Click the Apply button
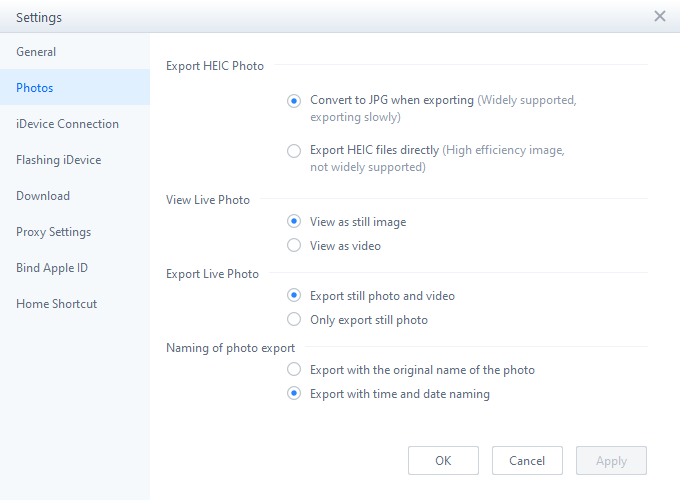The width and height of the screenshot is (680, 500). point(611,461)
